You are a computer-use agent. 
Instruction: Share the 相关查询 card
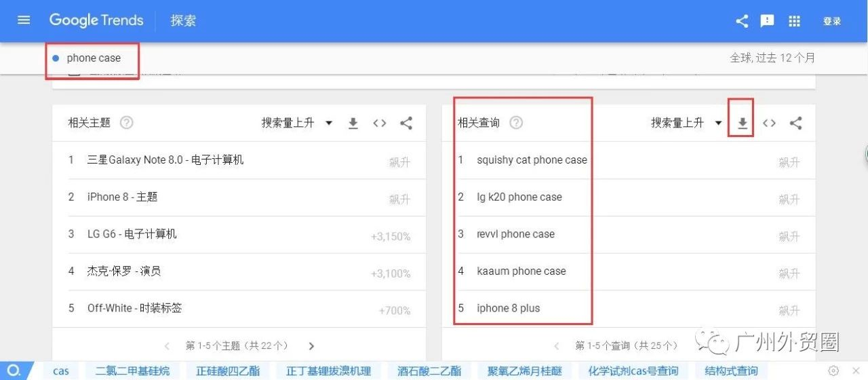click(x=796, y=123)
